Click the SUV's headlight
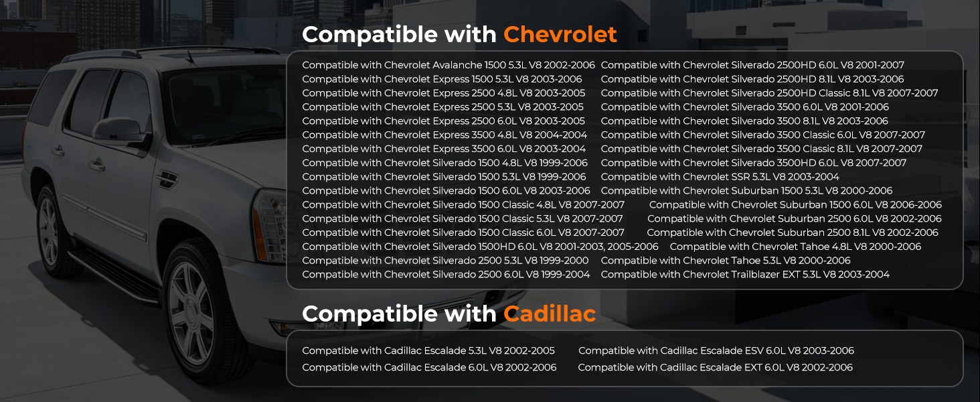 (x=269, y=216)
